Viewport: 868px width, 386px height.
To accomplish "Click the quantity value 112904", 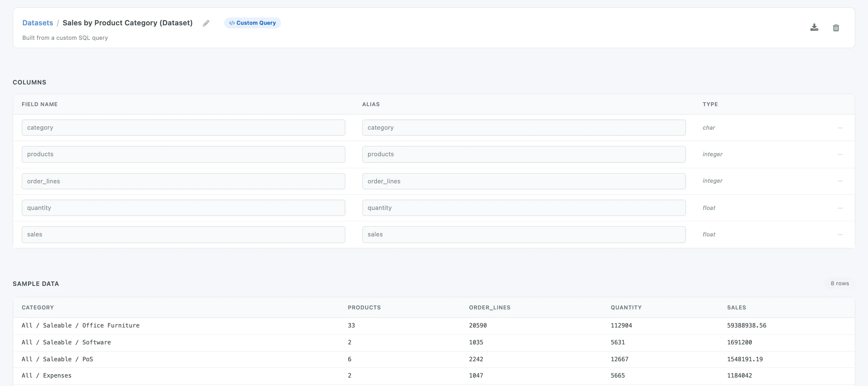I will (621, 325).
